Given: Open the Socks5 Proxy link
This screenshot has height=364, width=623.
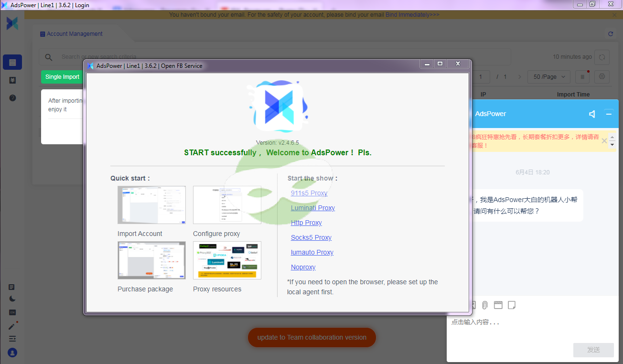Looking at the screenshot, I should pos(311,237).
